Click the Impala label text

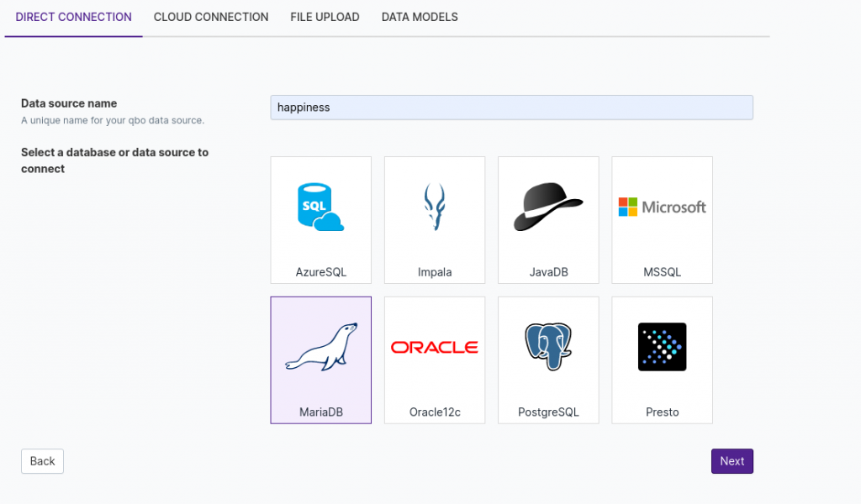[435, 272]
